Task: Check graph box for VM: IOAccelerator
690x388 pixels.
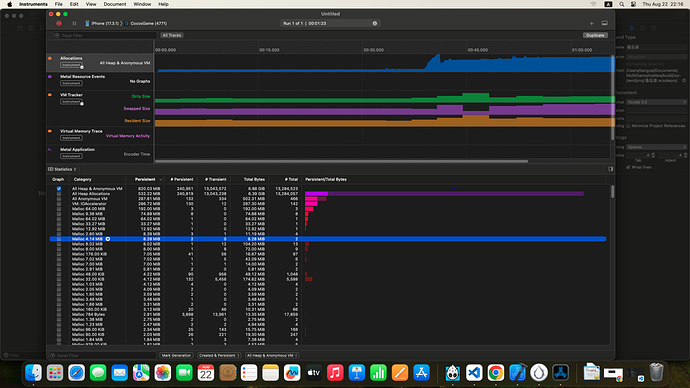Action: (59, 204)
